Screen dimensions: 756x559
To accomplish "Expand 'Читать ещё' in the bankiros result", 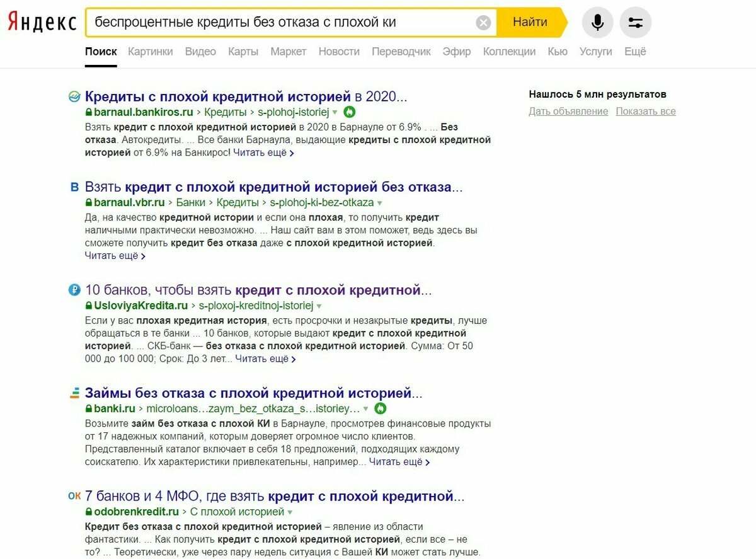I will pos(263,153).
